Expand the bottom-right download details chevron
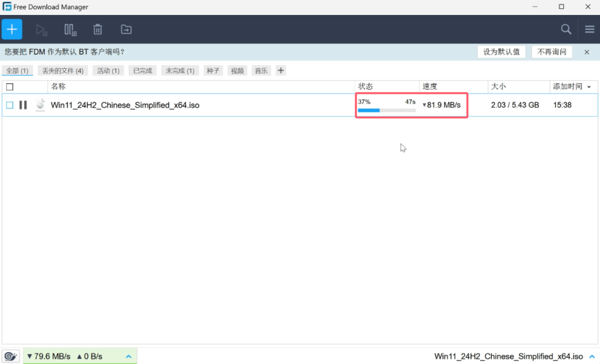This screenshot has height=364, width=600. coord(592,356)
